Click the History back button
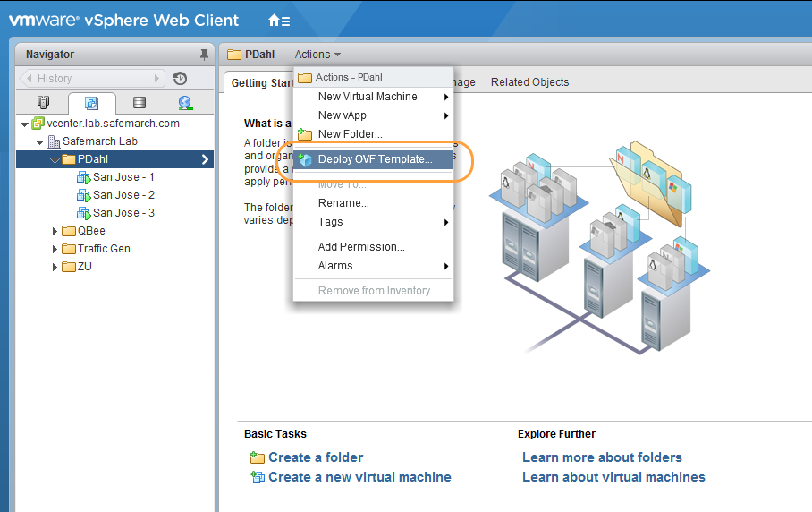Screen dimensions: 812x512 click(x=27, y=79)
